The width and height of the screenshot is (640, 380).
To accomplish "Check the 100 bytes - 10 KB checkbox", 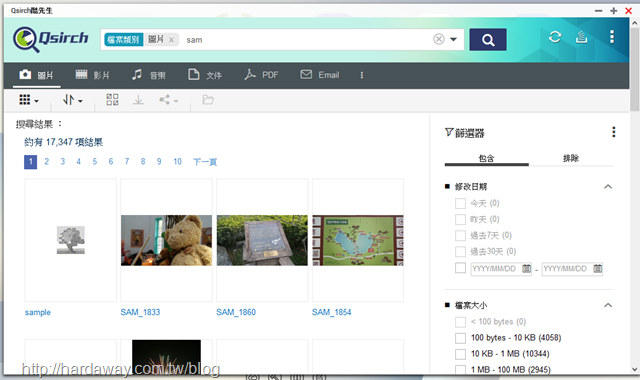I will 460,338.
